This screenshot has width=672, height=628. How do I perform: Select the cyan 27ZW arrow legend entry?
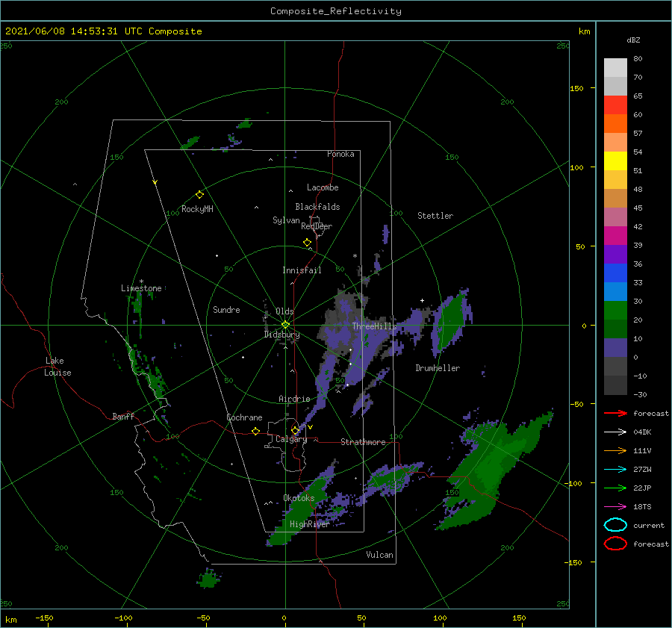point(615,470)
